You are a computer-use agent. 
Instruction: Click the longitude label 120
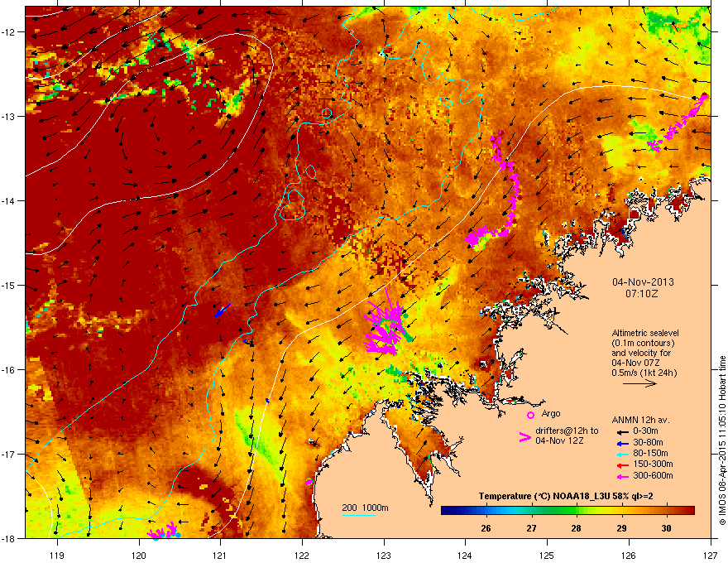point(139,555)
